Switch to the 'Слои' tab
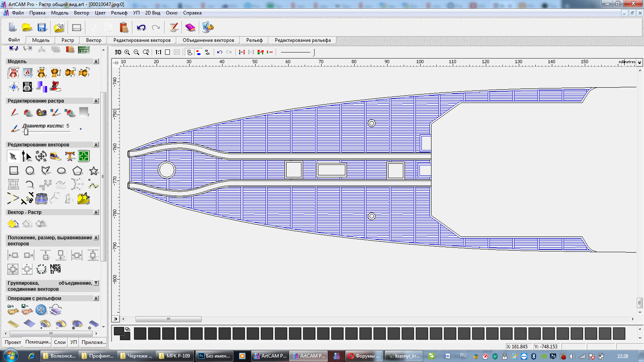The image size is (644, 362). 60,342
